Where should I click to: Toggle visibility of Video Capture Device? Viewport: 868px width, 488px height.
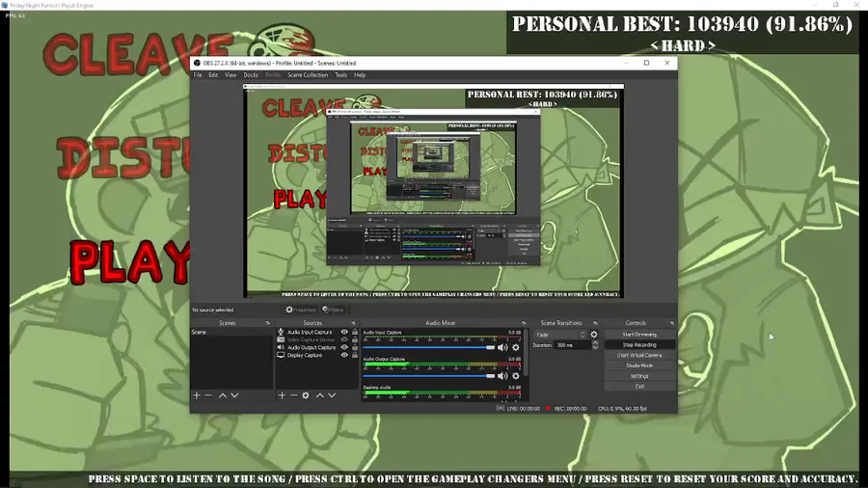point(344,339)
